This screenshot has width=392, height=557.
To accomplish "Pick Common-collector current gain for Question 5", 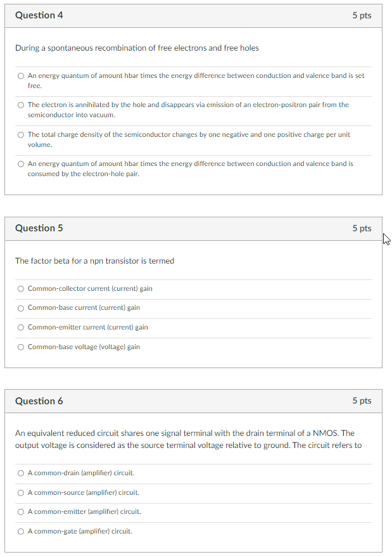I will tap(20, 288).
